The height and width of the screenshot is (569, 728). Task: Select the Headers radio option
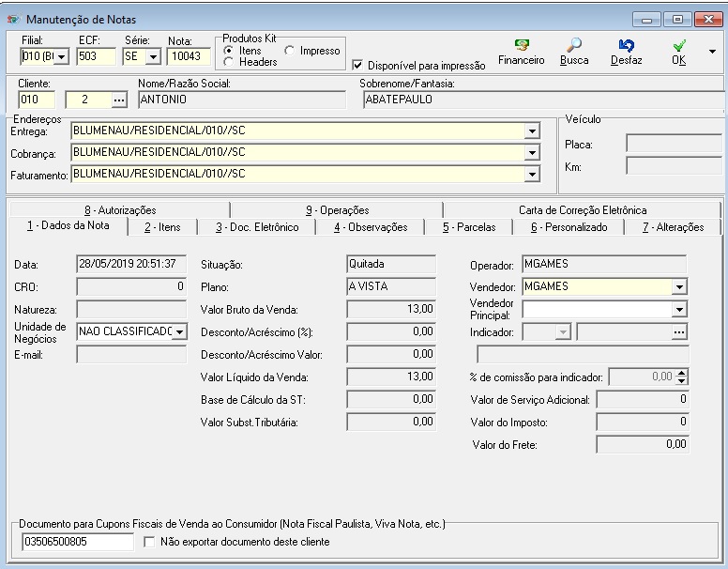[x=228, y=61]
